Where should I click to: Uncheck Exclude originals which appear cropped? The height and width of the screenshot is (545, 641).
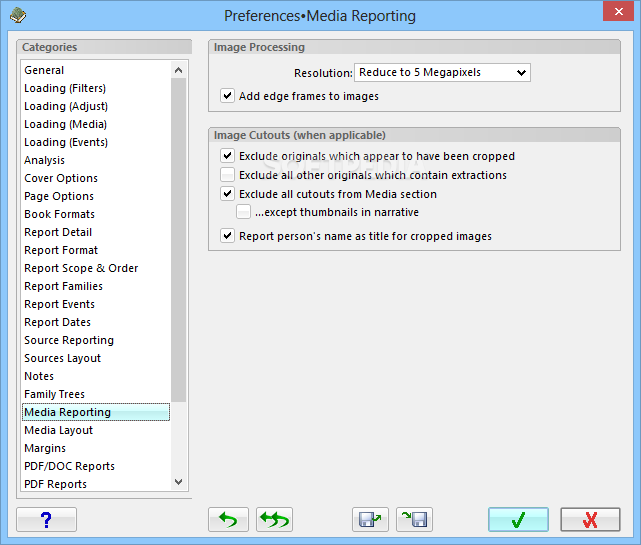[227, 156]
